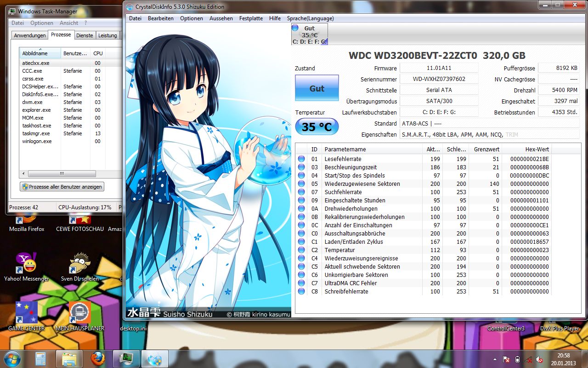
Task: Click the status orb for Beschleunigungszeit row
Action: (301, 167)
